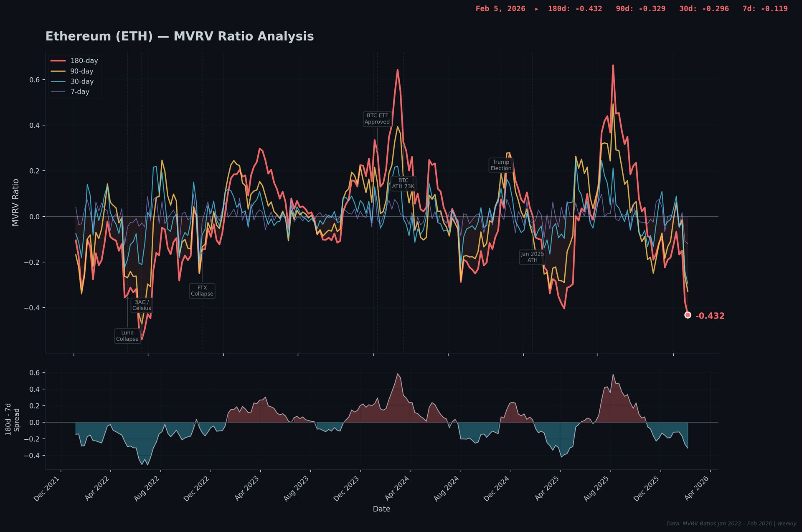Click the 3AC / Celsius annotation

(142, 305)
